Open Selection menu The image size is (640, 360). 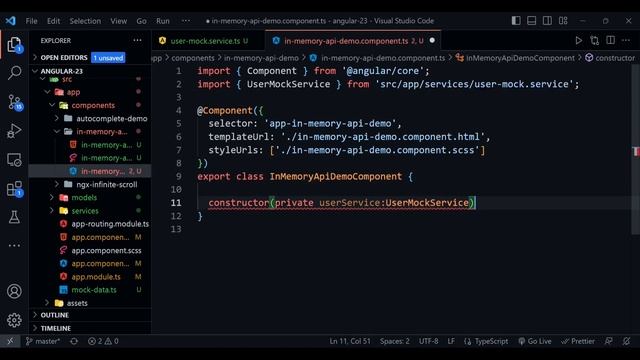(x=85, y=21)
